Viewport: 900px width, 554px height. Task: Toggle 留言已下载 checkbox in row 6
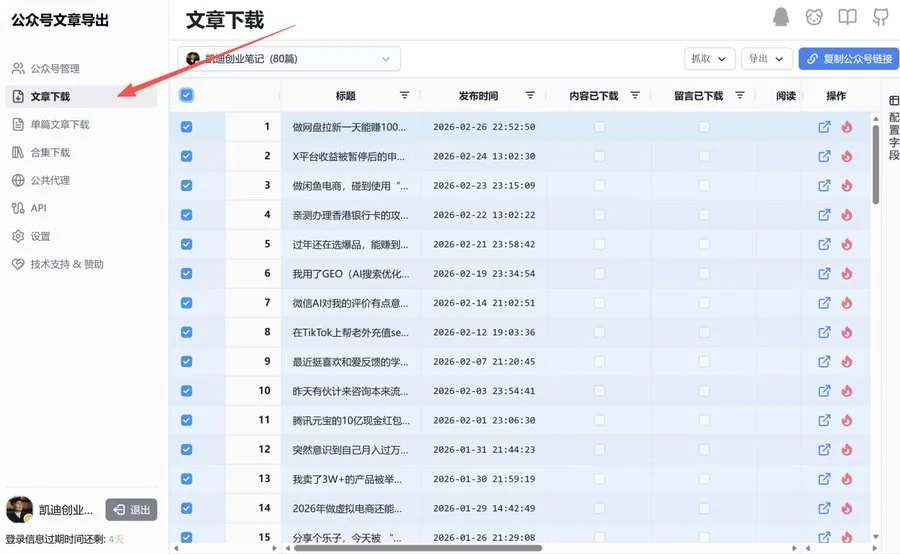coord(704,273)
